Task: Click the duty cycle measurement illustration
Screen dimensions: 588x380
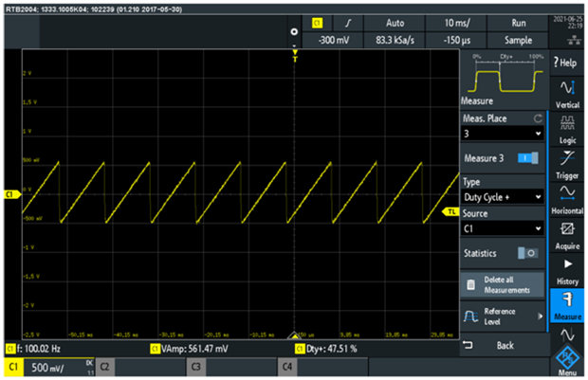Action: (505, 74)
